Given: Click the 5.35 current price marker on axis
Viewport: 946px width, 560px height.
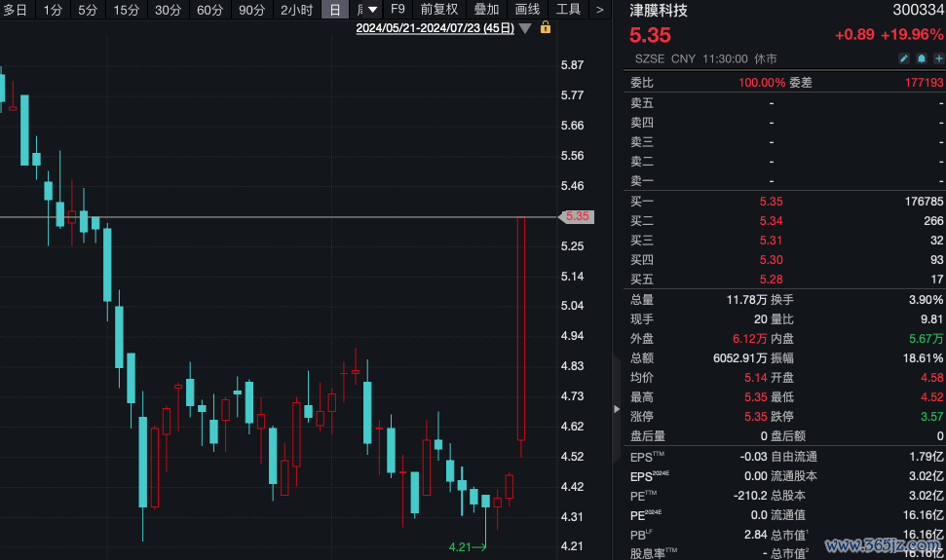Looking at the screenshot, I should [x=578, y=216].
